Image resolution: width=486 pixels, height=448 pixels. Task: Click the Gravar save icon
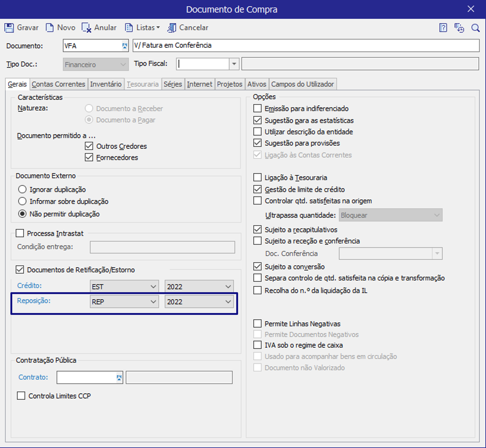pyautogui.click(x=9, y=28)
